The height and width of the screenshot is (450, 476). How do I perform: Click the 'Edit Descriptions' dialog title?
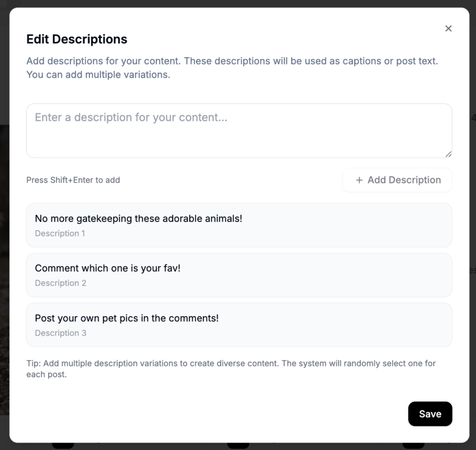tap(77, 39)
